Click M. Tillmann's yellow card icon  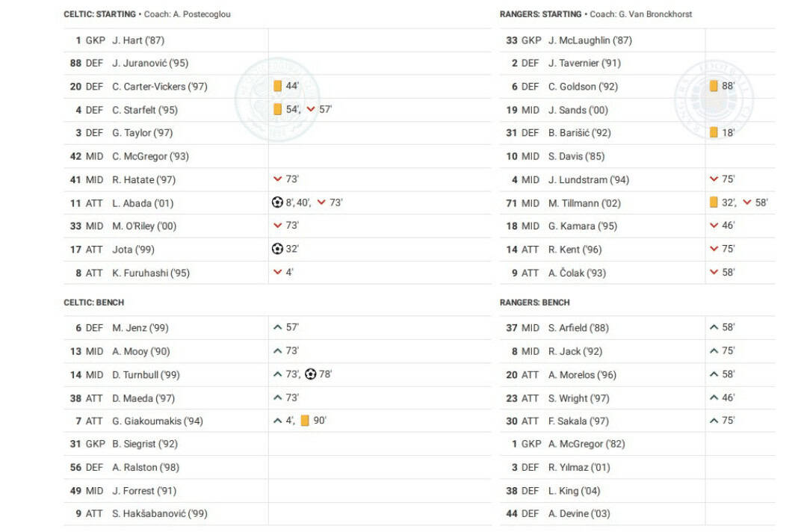[x=714, y=202]
